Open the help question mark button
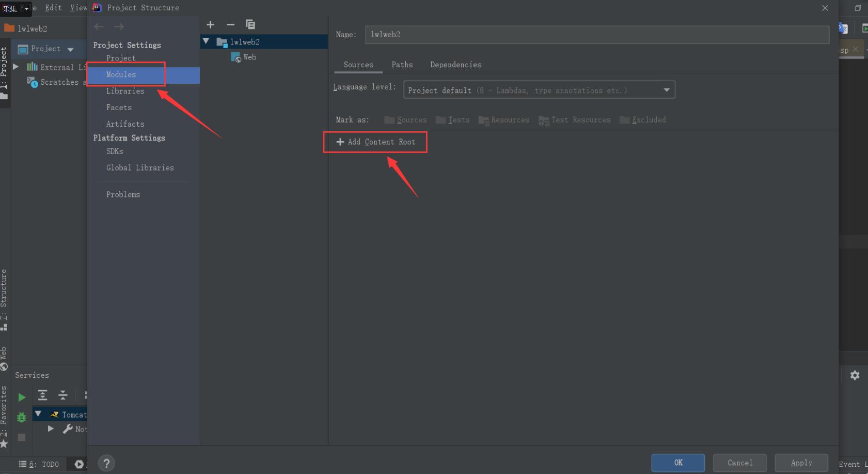Image resolution: width=868 pixels, height=474 pixels. (x=106, y=463)
